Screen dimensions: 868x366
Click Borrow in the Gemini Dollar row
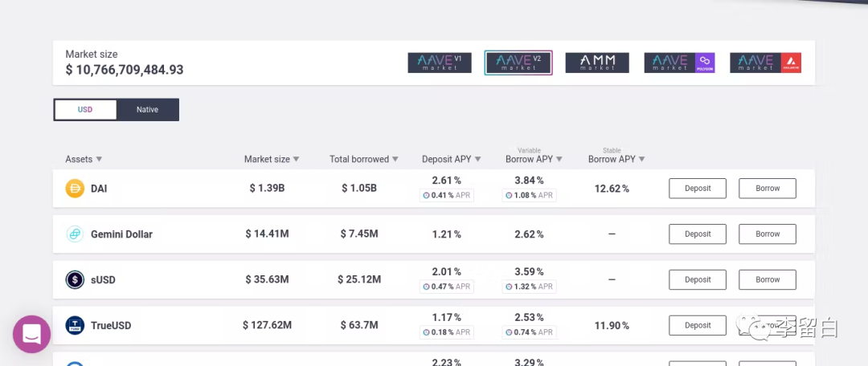click(768, 234)
